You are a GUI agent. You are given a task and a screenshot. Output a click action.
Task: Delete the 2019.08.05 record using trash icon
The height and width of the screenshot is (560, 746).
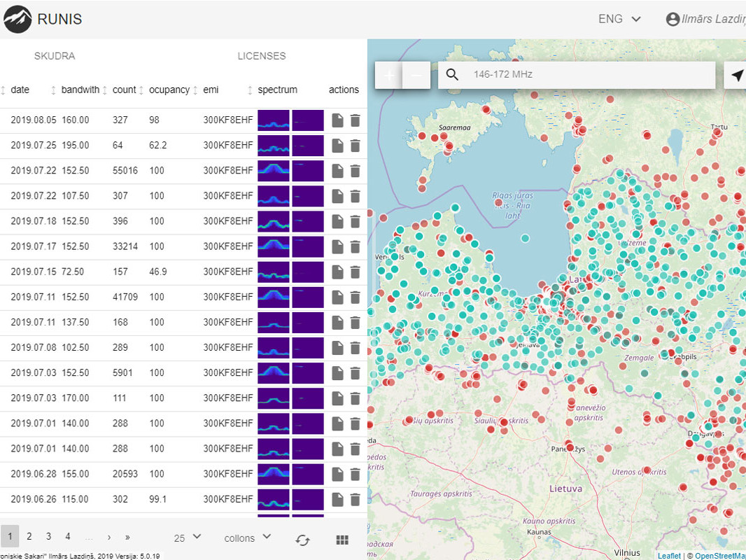[355, 120]
